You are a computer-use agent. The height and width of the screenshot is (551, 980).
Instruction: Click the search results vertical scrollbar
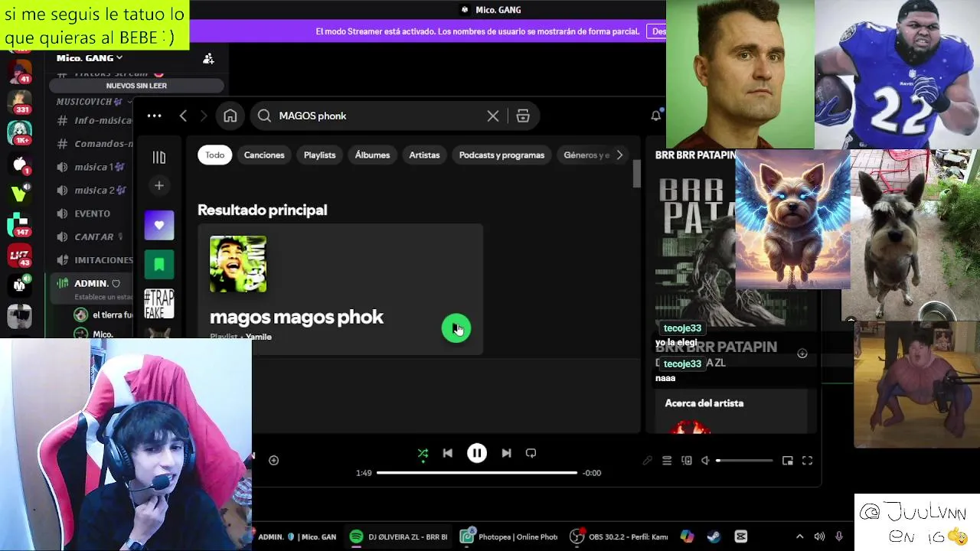[636, 174]
